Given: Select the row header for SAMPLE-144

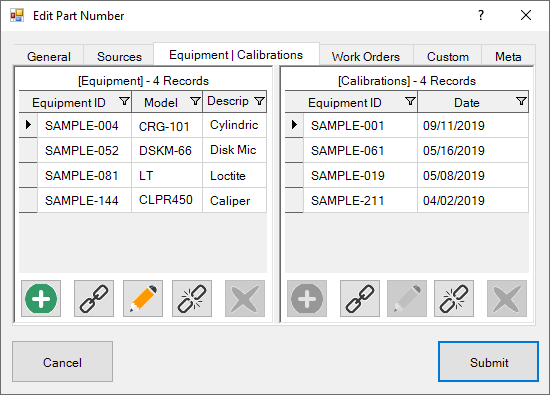Looking at the screenshot, I should point(28,200).
